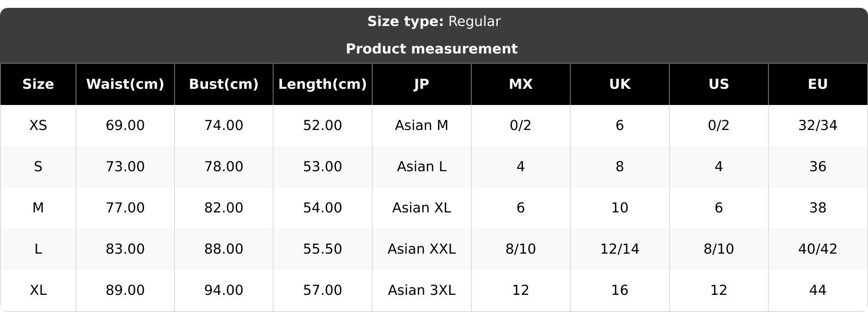Viewport: 868px width, 312px height.
Task: Select the Size type: Regular text
Action: (434, 22)
